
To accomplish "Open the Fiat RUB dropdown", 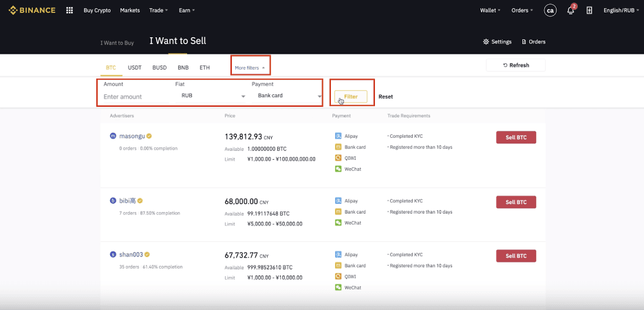I will pos(211,96).
